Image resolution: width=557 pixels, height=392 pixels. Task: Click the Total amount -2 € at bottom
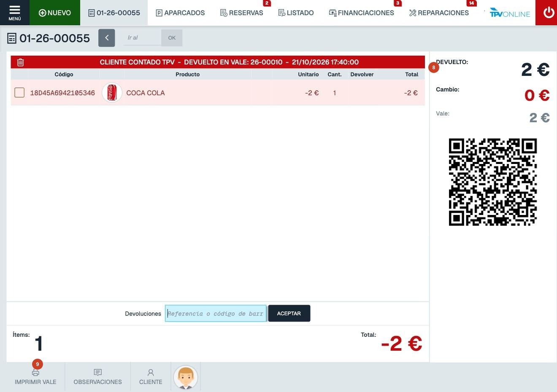[401, 344]
